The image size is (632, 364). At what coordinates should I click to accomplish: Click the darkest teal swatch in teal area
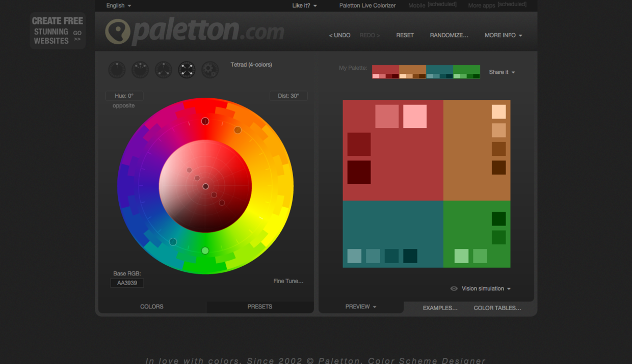coord(410,256)
